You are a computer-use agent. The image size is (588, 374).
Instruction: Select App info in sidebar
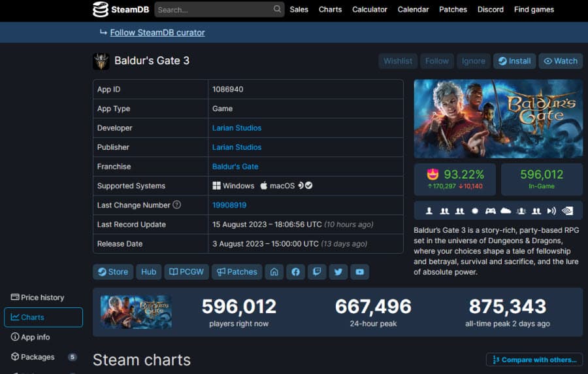(x=30, y=337)
